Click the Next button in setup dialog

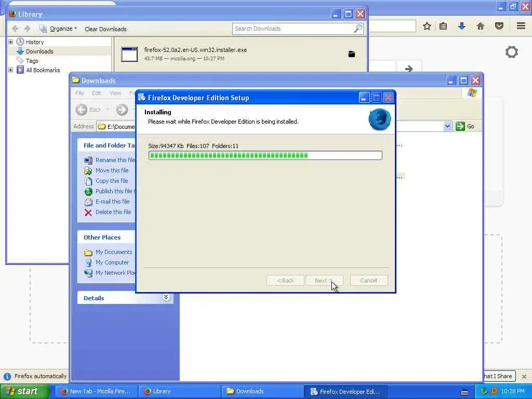[324, 281]
